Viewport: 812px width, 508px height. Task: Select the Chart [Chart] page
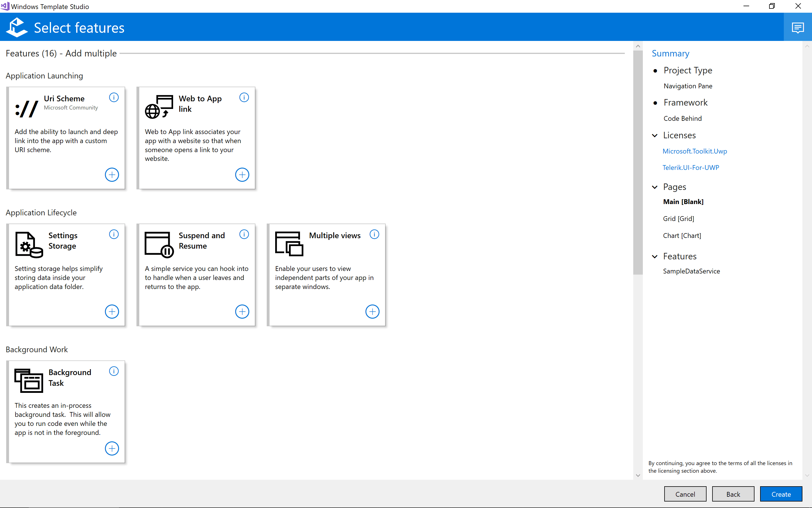682,236
